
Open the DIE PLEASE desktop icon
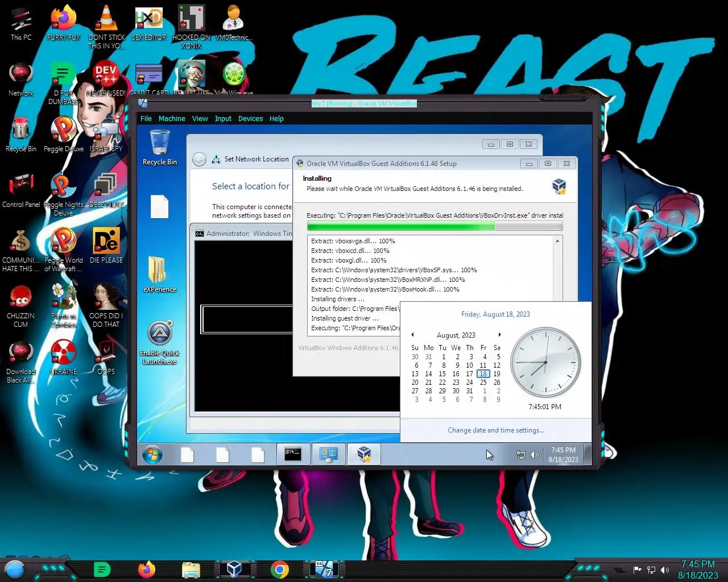[x=106, y=246]
